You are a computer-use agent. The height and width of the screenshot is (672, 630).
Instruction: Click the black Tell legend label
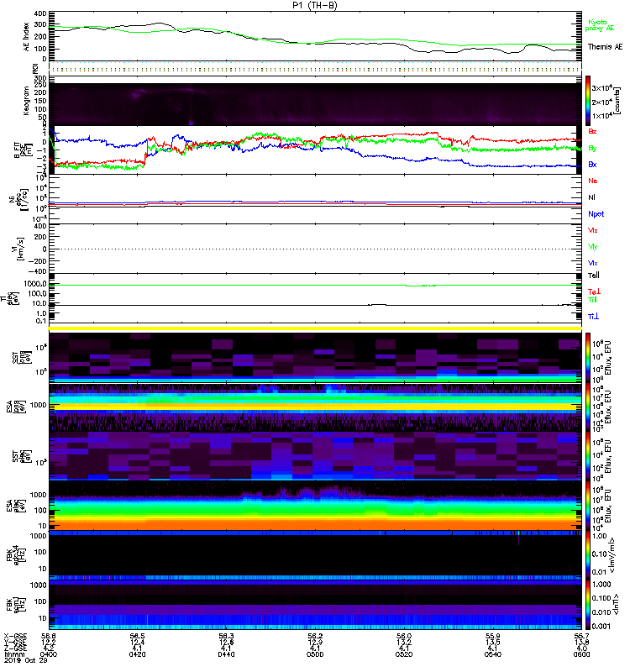pyautogui.click(x=594, y=276)
